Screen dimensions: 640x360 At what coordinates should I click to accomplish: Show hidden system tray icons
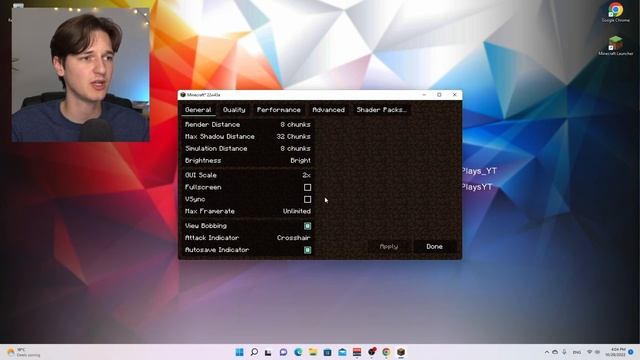[x=547, y=352]
